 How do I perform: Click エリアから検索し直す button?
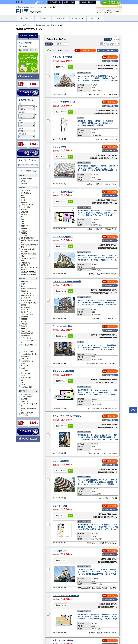click(x=28, y=439)
